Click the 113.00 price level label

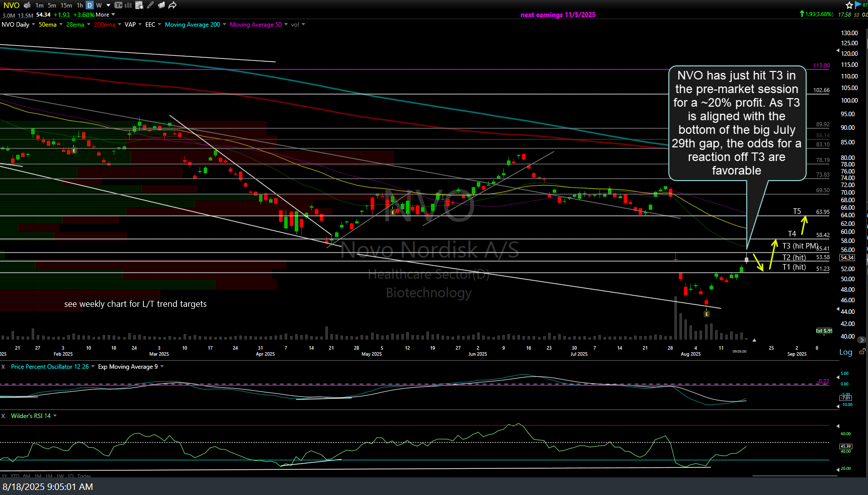pyautogui.click(x=822, y=65)
